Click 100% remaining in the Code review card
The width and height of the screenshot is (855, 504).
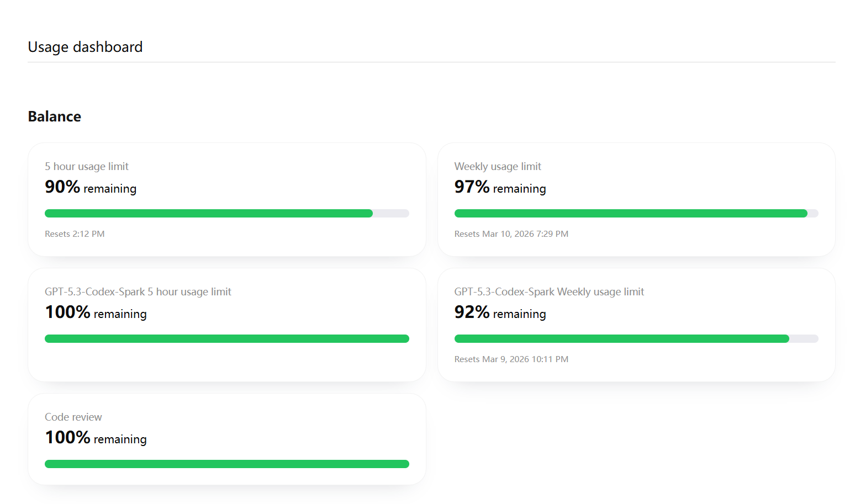tap(96, 438)
